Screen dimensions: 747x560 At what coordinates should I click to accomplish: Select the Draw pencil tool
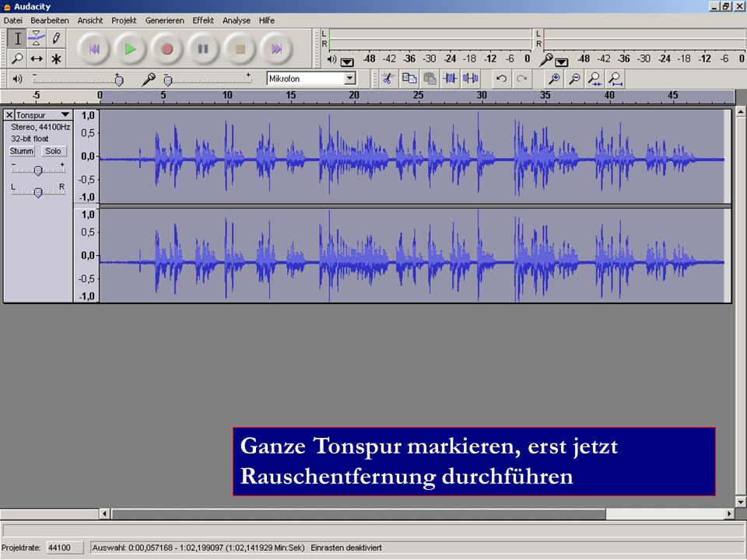[x=56, y=39]
